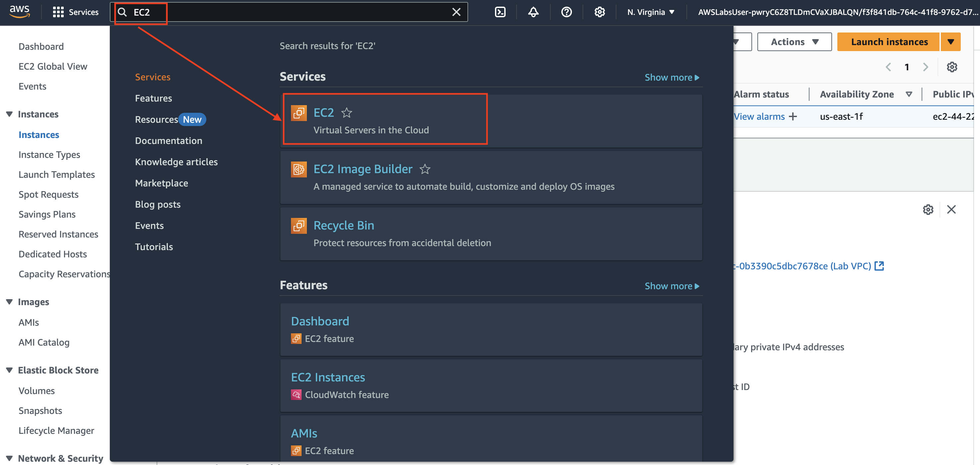Select Features in search categories

point(153,98)
